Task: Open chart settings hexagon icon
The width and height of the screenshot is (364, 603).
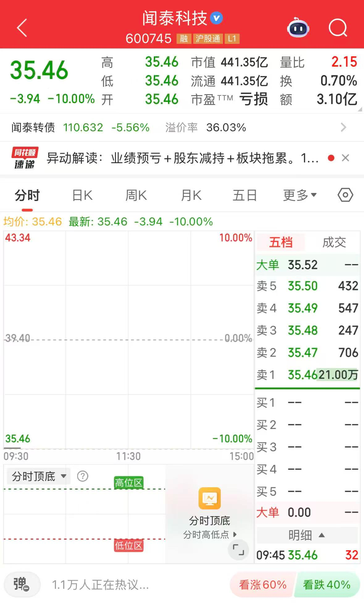Action: 345,195
